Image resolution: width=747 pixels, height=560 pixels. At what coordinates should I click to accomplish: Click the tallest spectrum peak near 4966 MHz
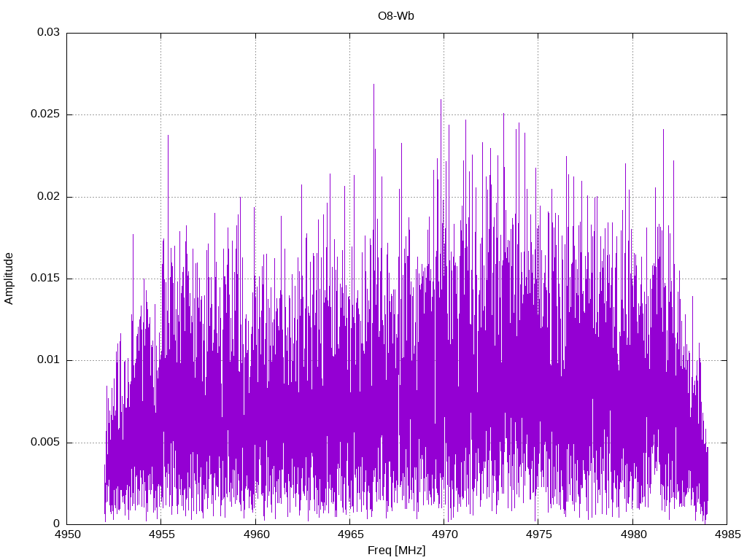(x=374, y=85)
